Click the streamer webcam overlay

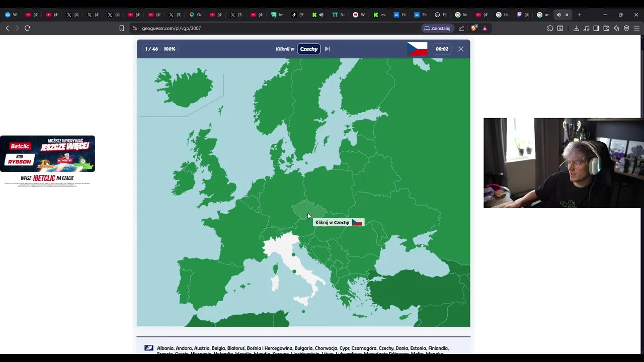563,163
